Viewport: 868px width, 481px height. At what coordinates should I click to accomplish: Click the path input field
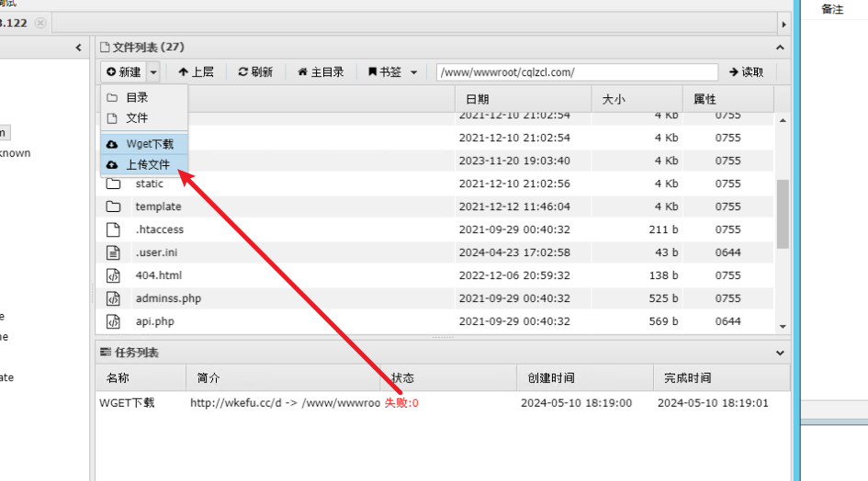[576, 72]
